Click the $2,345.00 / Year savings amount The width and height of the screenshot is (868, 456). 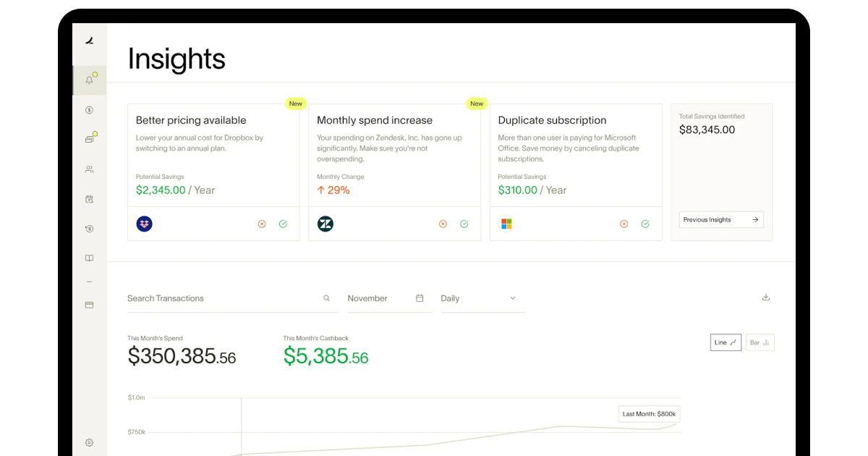click(x=175, y=190)
